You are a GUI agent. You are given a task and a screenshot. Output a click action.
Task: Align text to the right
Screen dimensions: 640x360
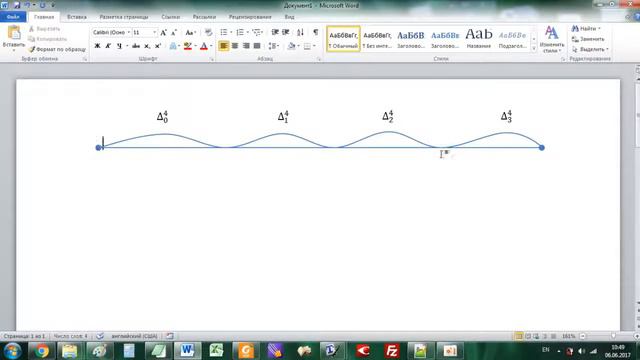pyautogui.click(x=246, y=46)
